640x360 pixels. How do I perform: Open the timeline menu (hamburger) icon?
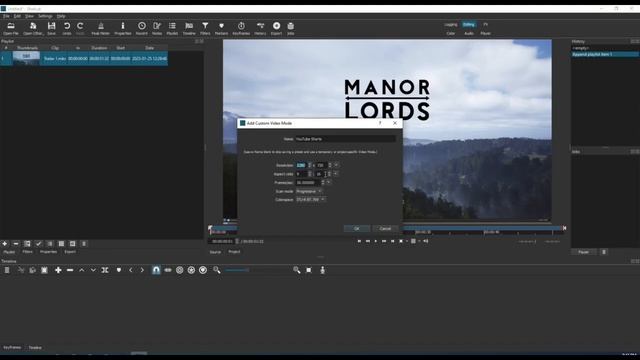[7, 270]
